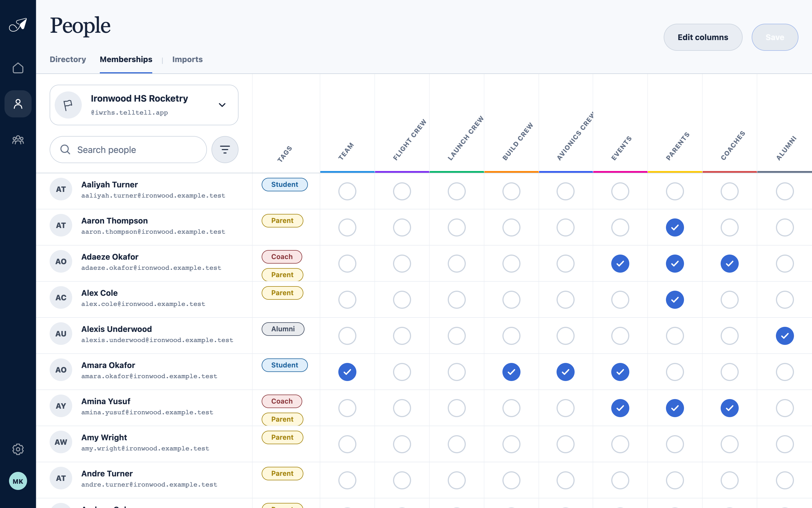Click in the Search people field
The image size is (812, 508).
(x=128, y=150)
